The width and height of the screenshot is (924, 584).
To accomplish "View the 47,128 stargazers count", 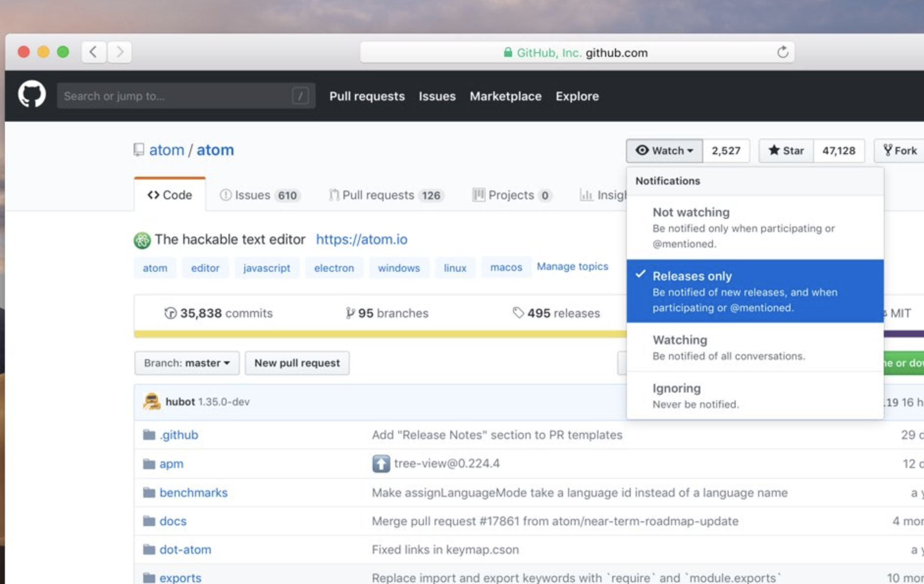I will (x=839, y=151).
